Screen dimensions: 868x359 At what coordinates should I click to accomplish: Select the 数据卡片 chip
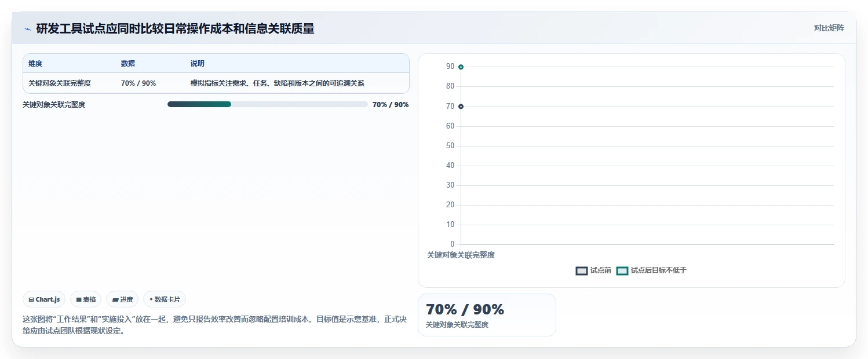click(165, 299)
